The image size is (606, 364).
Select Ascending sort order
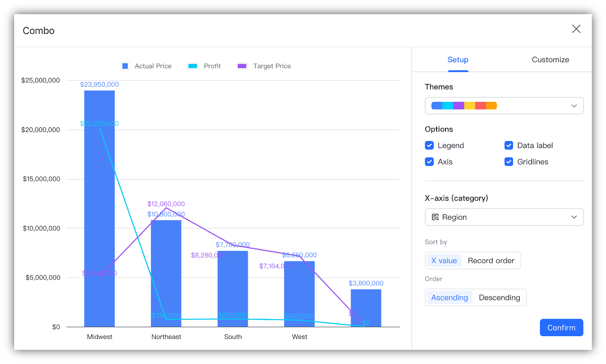(449, 297)
